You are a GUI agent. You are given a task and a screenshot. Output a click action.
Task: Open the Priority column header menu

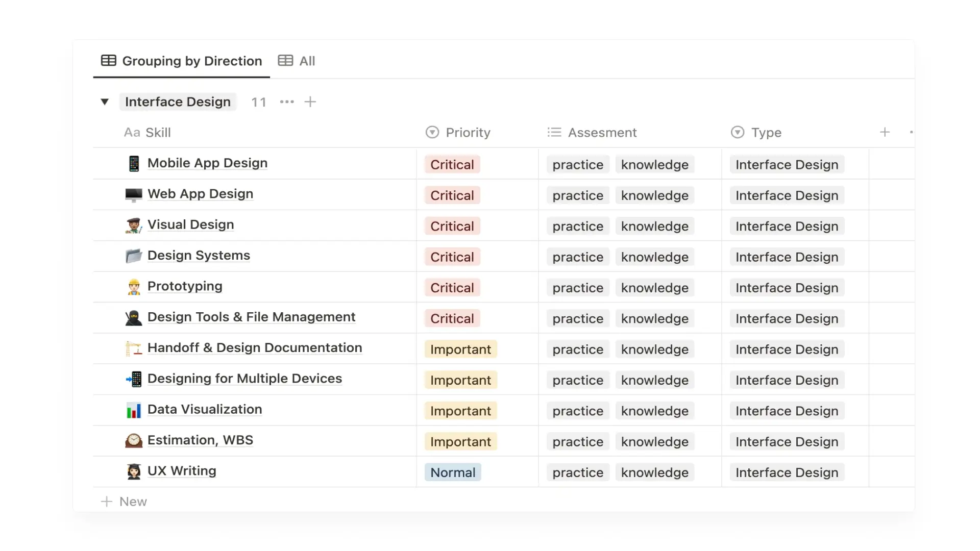click(x=458, y=133)
